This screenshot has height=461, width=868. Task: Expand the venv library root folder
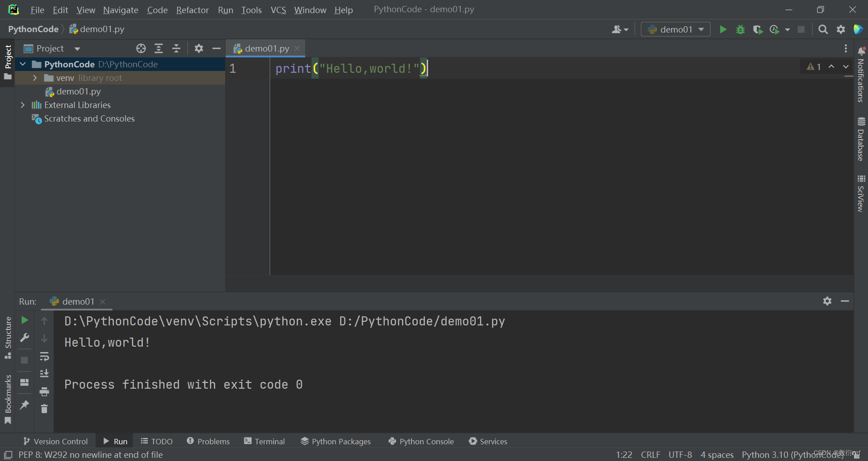(x=35, y=78)
